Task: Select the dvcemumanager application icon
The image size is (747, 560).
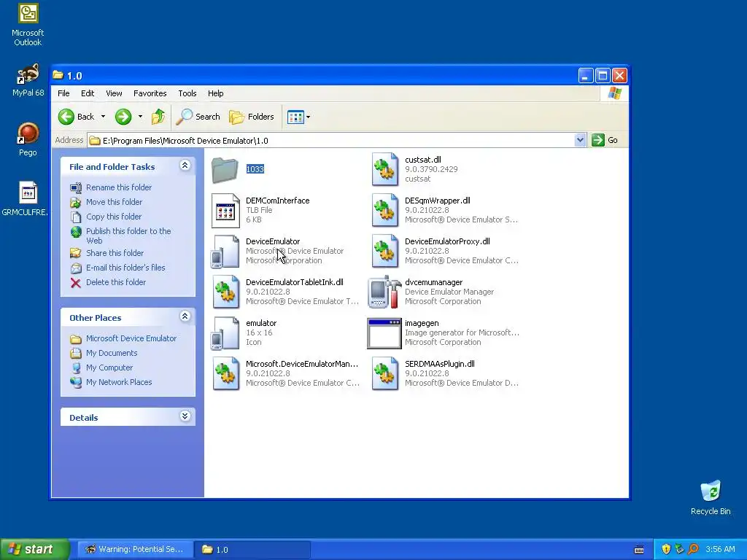Action: [x=385, y=292]
